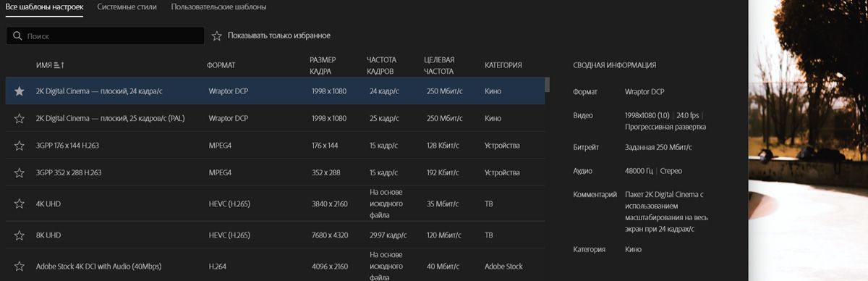The height and width of the screenshot is (281, 868).
Task: Click the 192 Кбит/с bitrate cell
Action: pyautogui.click(x=443, y=172)
